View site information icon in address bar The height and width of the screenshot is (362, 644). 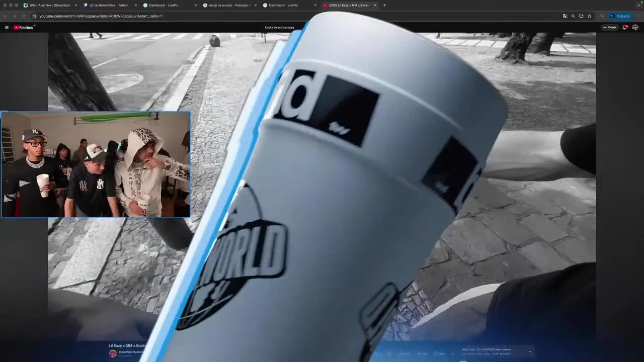pos(34,16)
